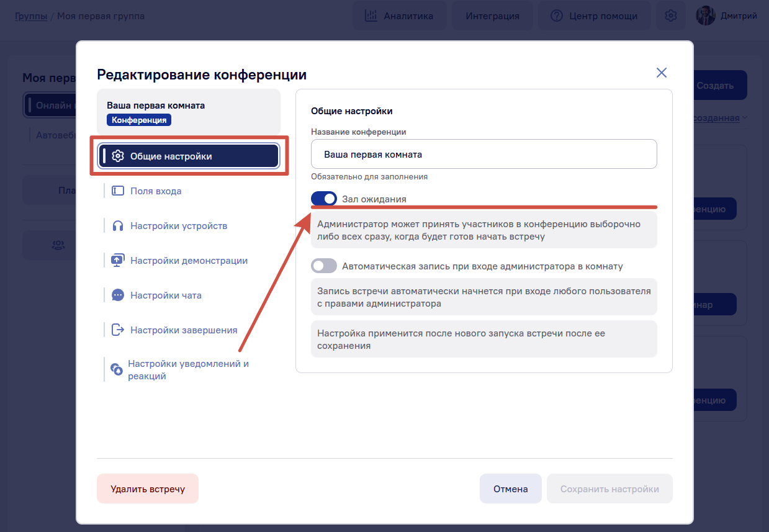The width and height of the screenshot is (769, 532).
Task: Click the chat bubble icon for Настройки чата
Action: coord(118,295)
